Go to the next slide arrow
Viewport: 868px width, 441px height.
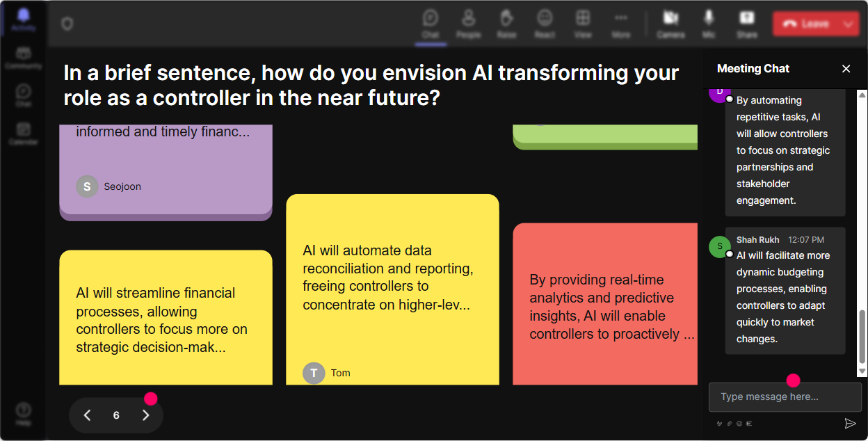tap(145, 415)
